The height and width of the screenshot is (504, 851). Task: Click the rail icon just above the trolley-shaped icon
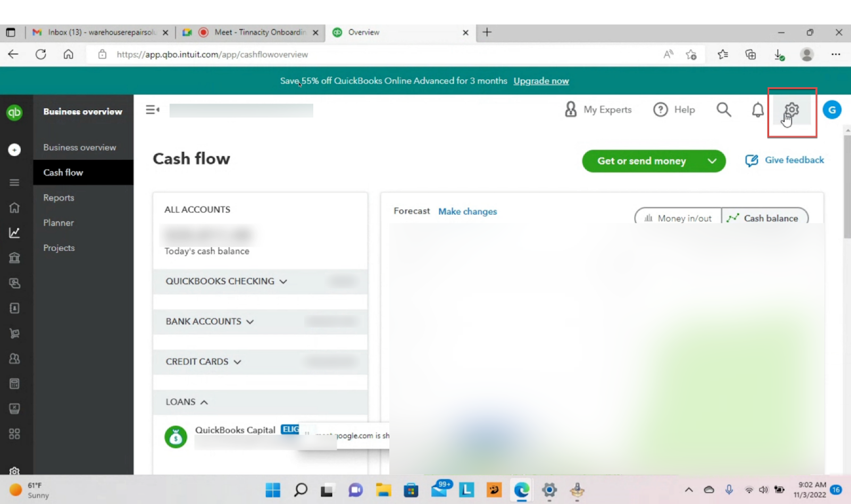pos(14,308)
